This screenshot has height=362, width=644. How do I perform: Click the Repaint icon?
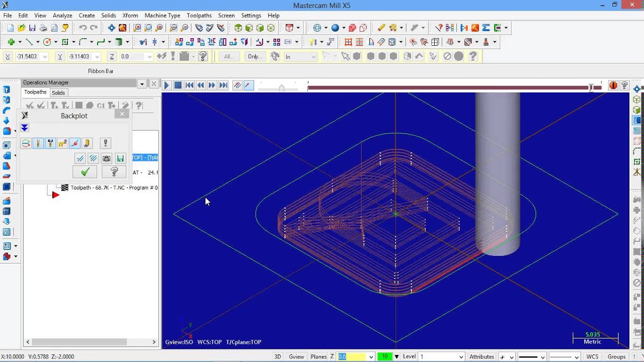pos(122,28)
